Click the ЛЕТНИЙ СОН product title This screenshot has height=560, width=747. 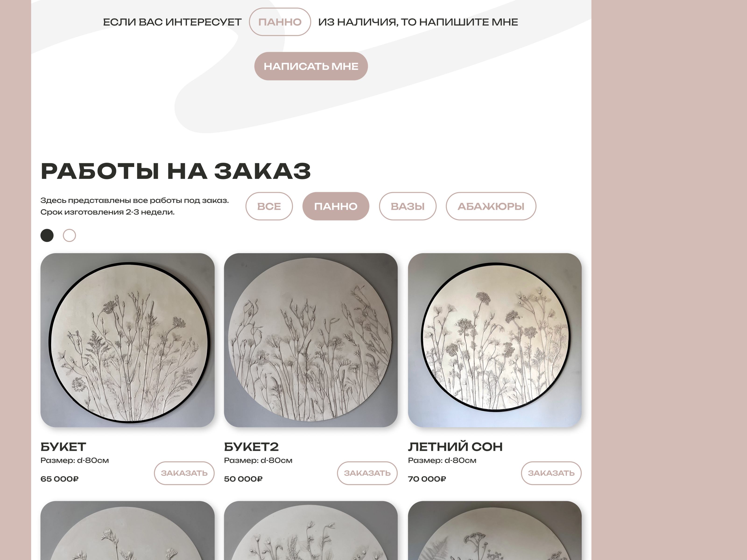point(455,447)
